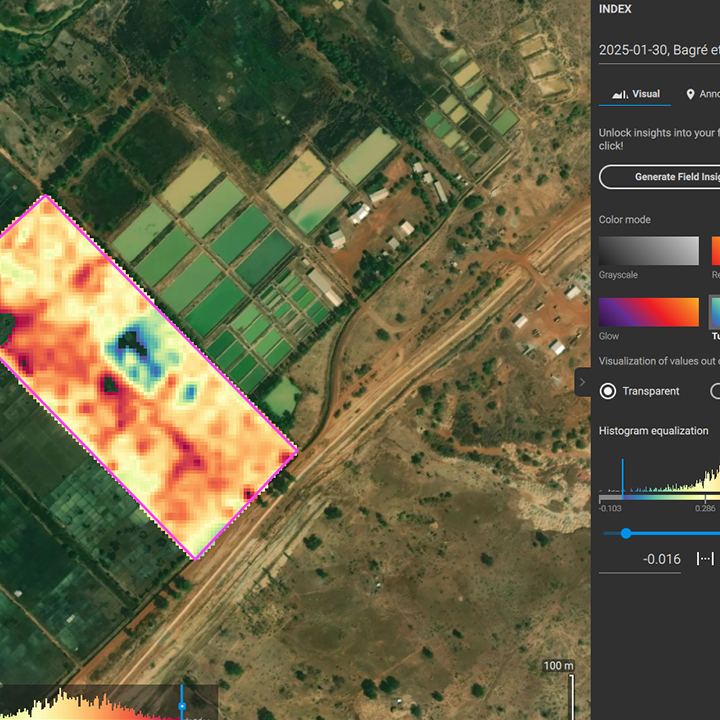Pick the red-orange swatch right of Grayscale
Image resolution: width=720 pixels, height=720 pixels.
(x=715, y=251)
